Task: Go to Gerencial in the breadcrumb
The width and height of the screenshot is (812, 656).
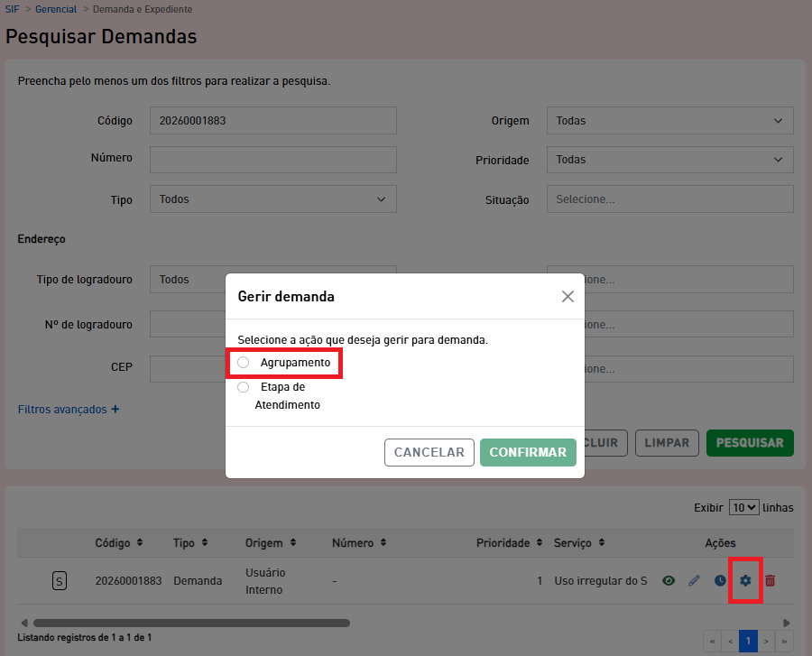Action: 56,10
